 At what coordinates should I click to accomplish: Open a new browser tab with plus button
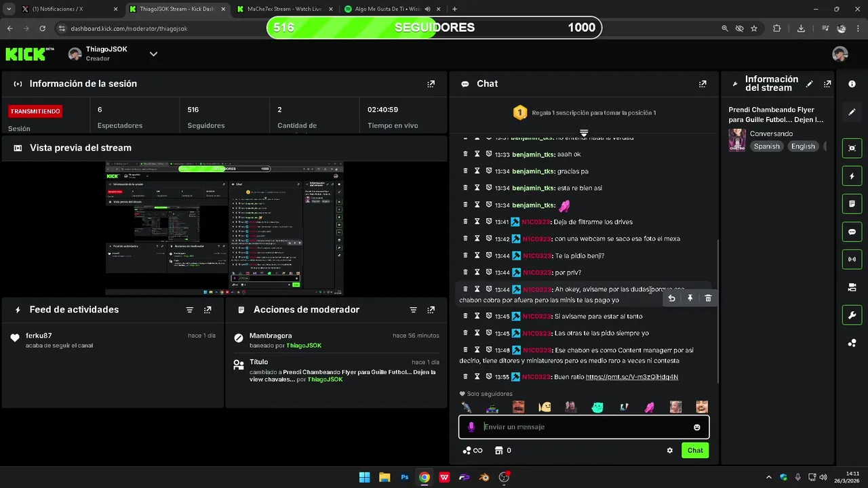click(454, 9)
